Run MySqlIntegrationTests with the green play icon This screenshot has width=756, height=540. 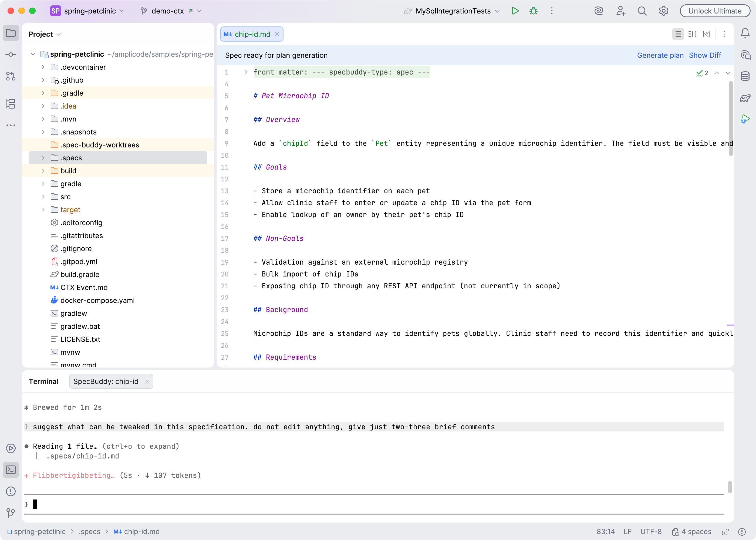515,11
